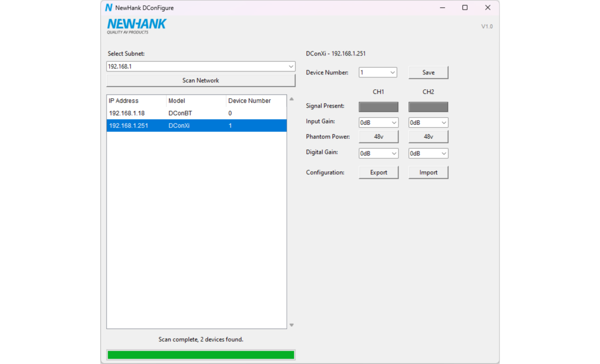Click the CH2 Signal Present indicator
Image resolution: width=600 pixels, height=364 pixels.
428,106
